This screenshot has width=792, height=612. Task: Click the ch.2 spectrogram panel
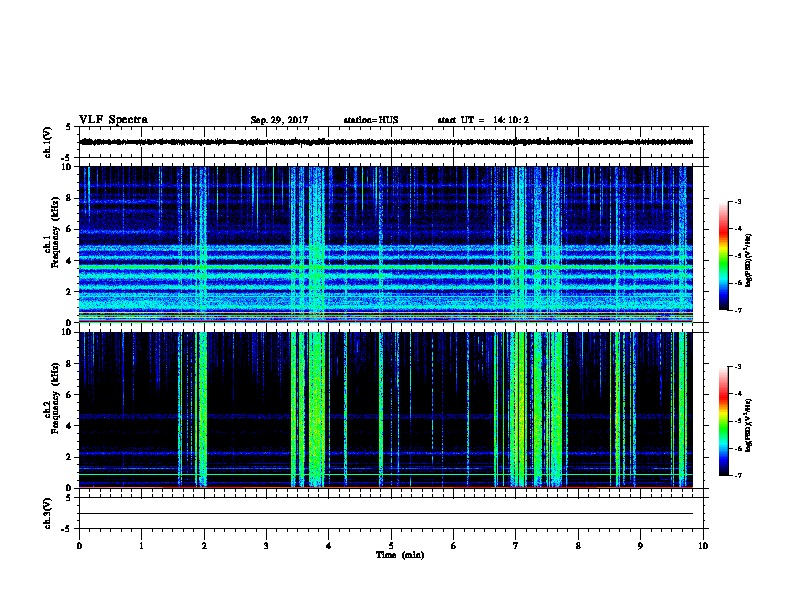click(386, 410)
